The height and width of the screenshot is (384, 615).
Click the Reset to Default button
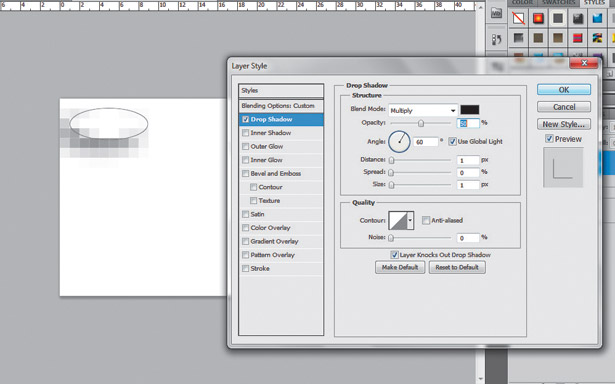457,268
